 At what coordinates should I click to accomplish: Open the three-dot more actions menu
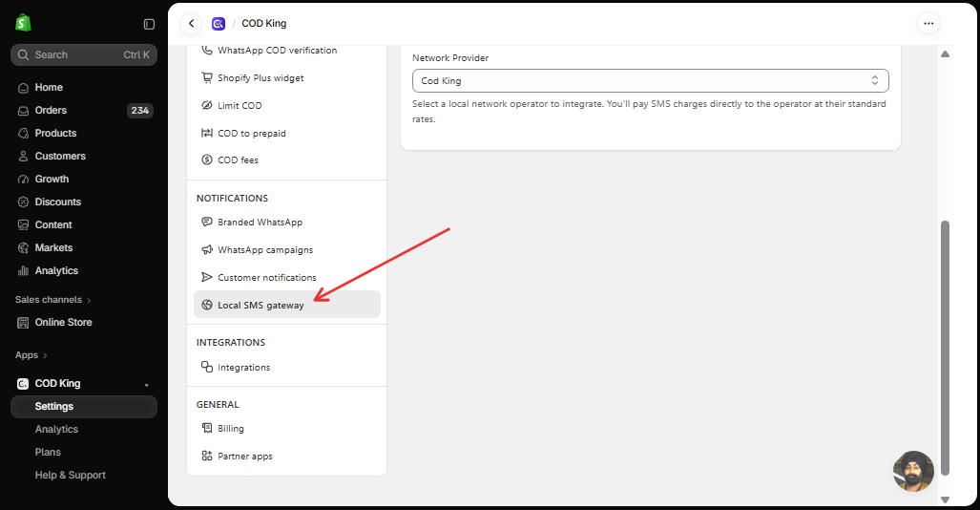tap(928, 24)
